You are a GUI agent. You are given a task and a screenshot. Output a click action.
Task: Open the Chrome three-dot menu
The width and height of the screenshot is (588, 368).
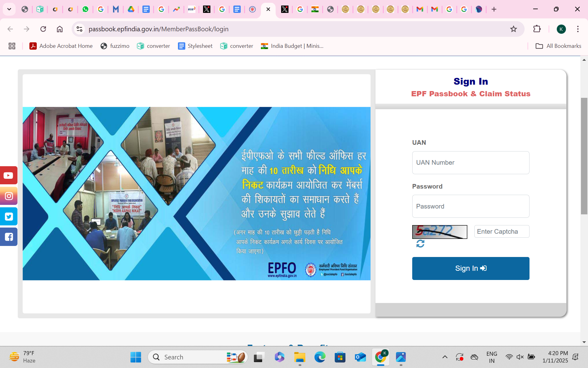tap(578, 29)
